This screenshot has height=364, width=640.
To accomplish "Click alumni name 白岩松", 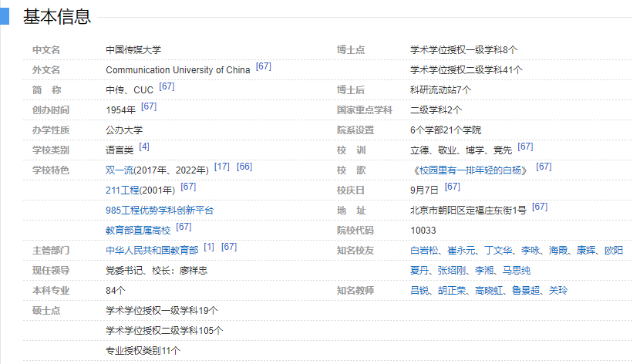I will 424,251.
